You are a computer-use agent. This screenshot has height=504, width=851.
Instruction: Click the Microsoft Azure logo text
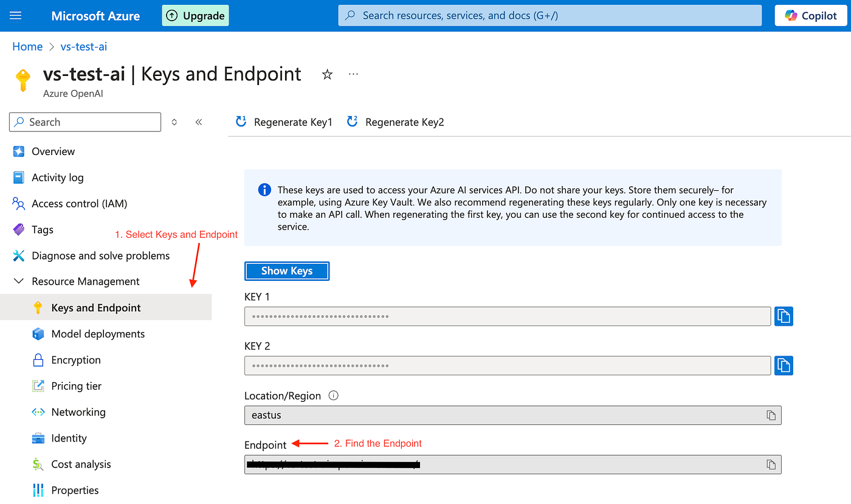pyautogui.click(x=95, y=16)
